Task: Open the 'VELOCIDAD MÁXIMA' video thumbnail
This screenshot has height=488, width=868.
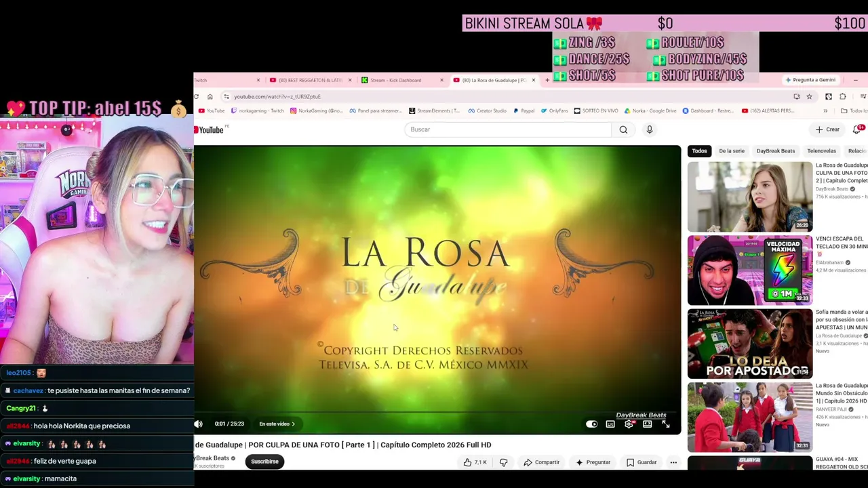Action: [x=750, y=270]
